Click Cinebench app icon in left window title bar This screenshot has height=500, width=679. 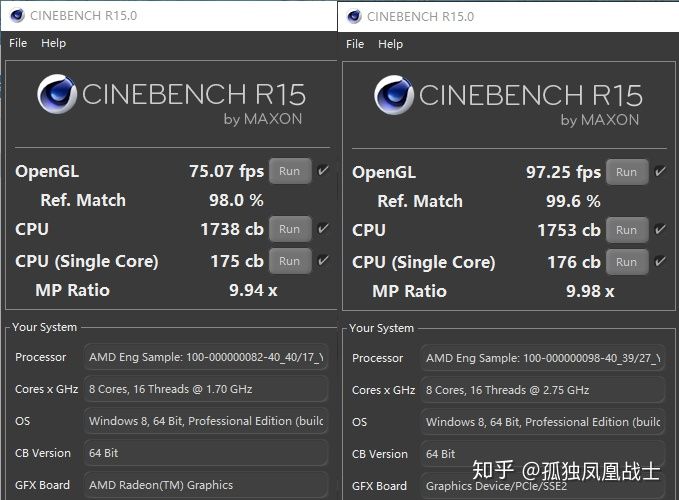click(x=17, y=16)
